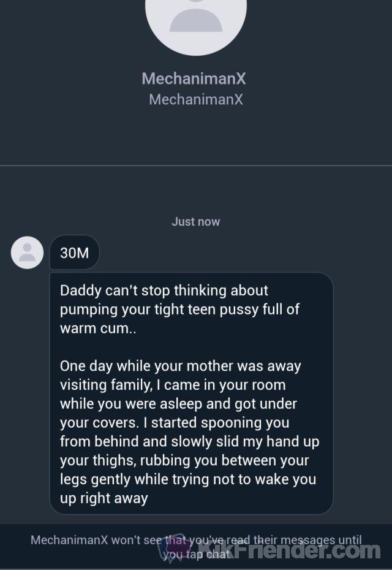Tap the words "you tap chat" in notice
This screenshot has width=392, height=570.
[196, 554]
